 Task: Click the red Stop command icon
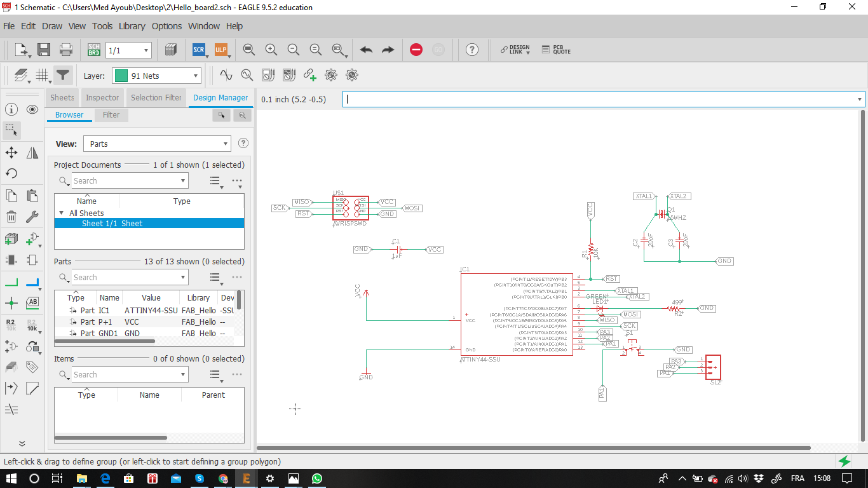click(x=416, y=50)
